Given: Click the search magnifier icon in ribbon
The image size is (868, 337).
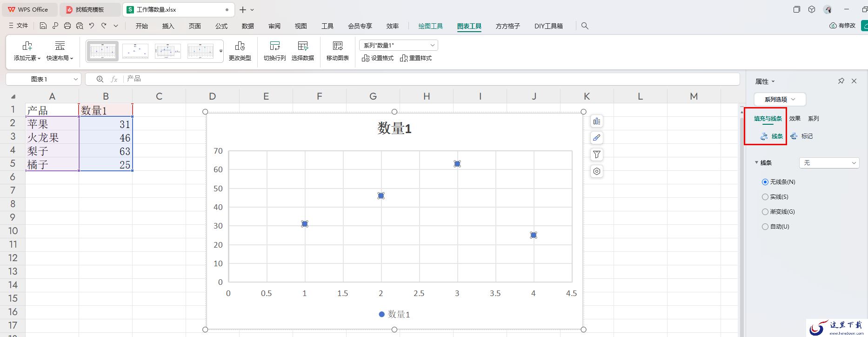Looking at the screenshot, I should [585, 26].
